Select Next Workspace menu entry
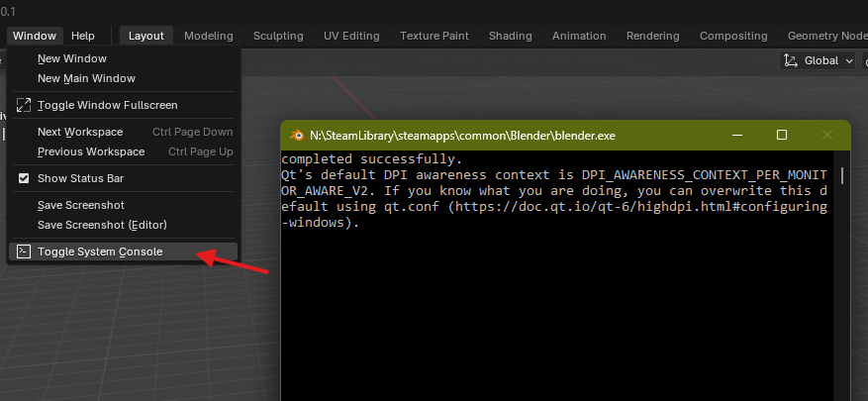 [x=80, y=132]
